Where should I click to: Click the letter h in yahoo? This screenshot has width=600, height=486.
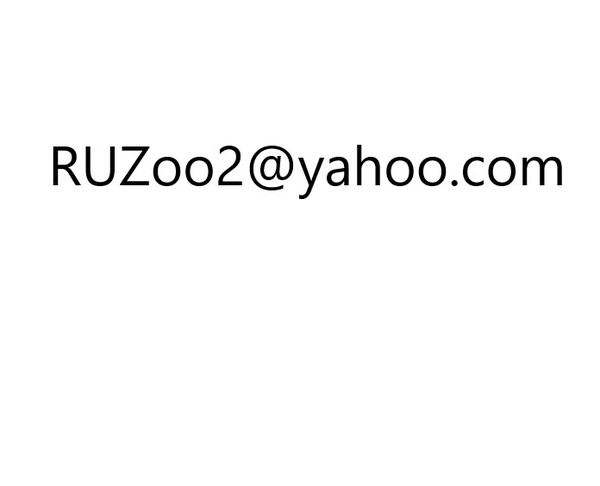pyautogui.click(x=370, y=165)
